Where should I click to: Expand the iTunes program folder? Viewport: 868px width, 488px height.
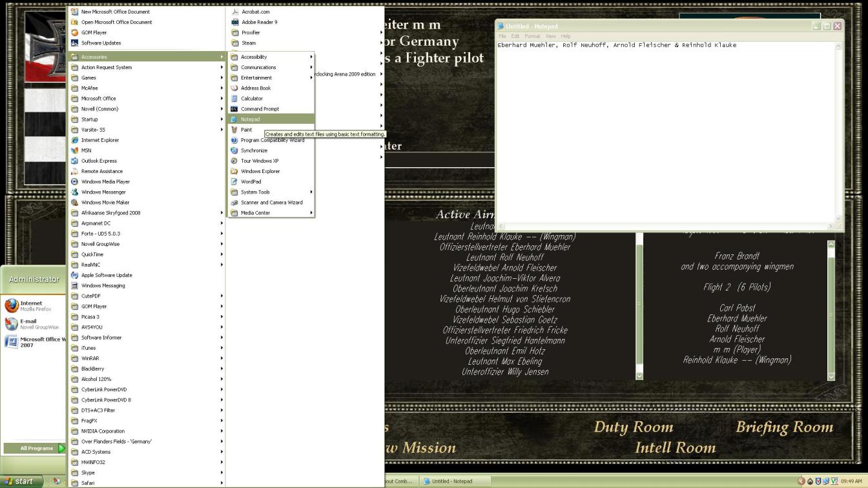(147, 348)
